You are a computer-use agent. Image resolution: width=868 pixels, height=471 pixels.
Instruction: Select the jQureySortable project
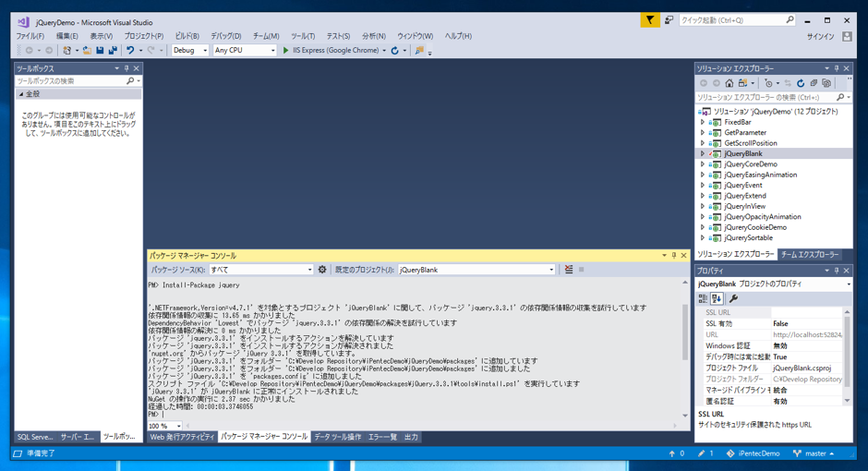pos(749,238)
